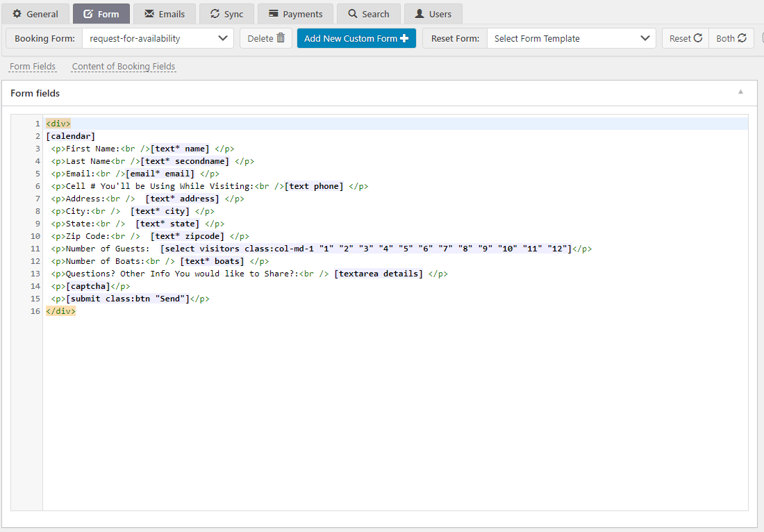The width and height of the screenshot is (764, 532).
Task: Click the City code line
Action: pyautogui.click(x=133, y=211)
